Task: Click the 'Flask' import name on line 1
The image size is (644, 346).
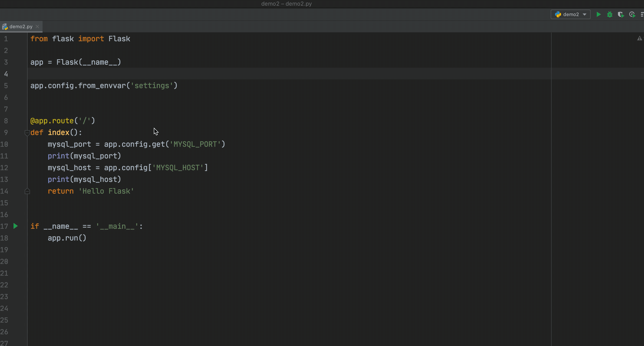Action: click(x=119, y=39)
